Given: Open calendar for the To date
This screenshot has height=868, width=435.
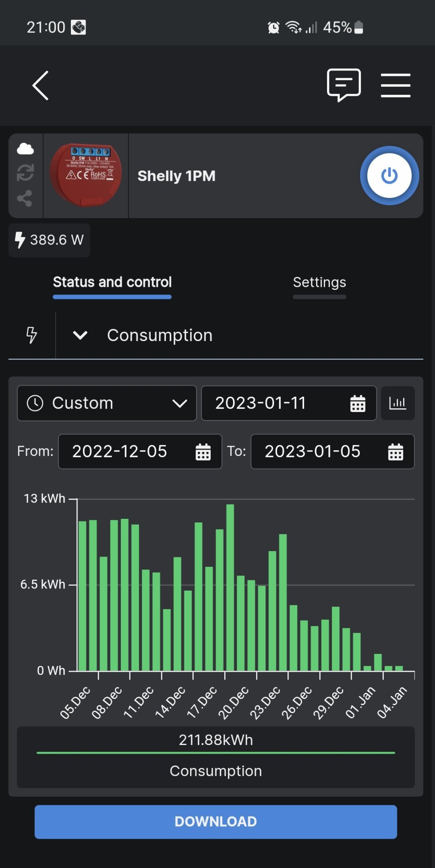Looking at the screenshot, I should click(x=395, y=452).
